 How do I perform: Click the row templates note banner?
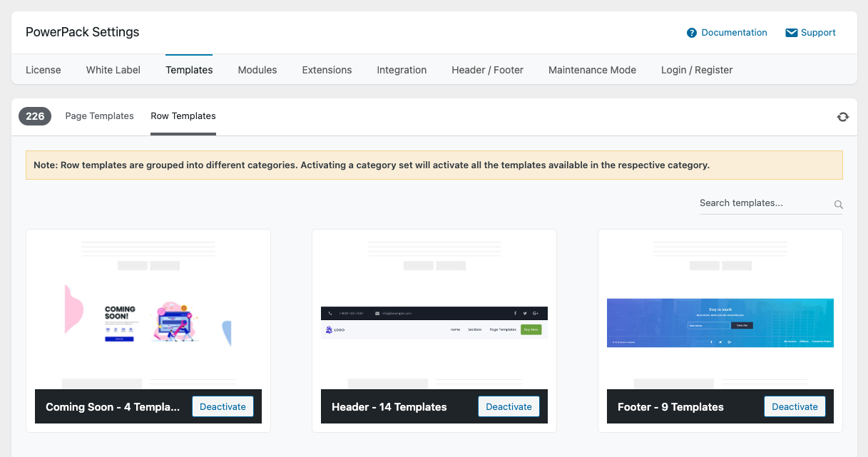point(434,165)
